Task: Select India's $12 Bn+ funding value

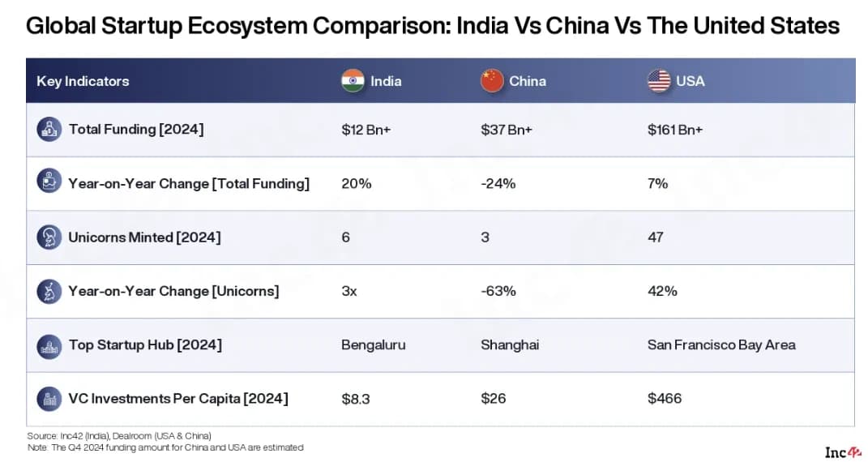Action: click(x=366, y=130)
